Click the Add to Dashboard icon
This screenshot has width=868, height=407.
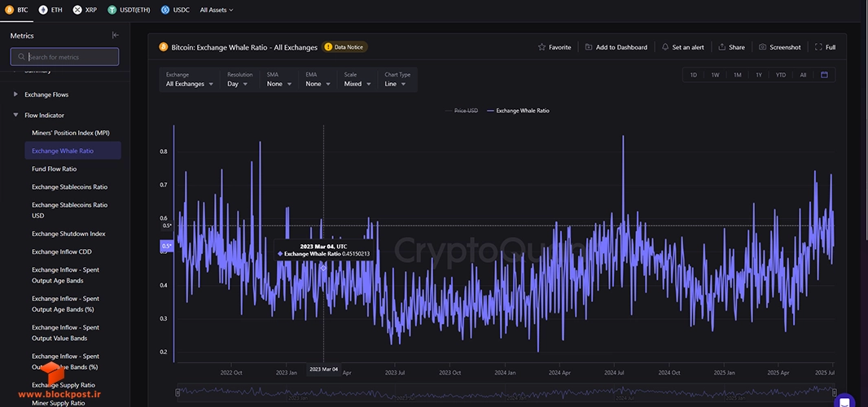pos(589,47)
